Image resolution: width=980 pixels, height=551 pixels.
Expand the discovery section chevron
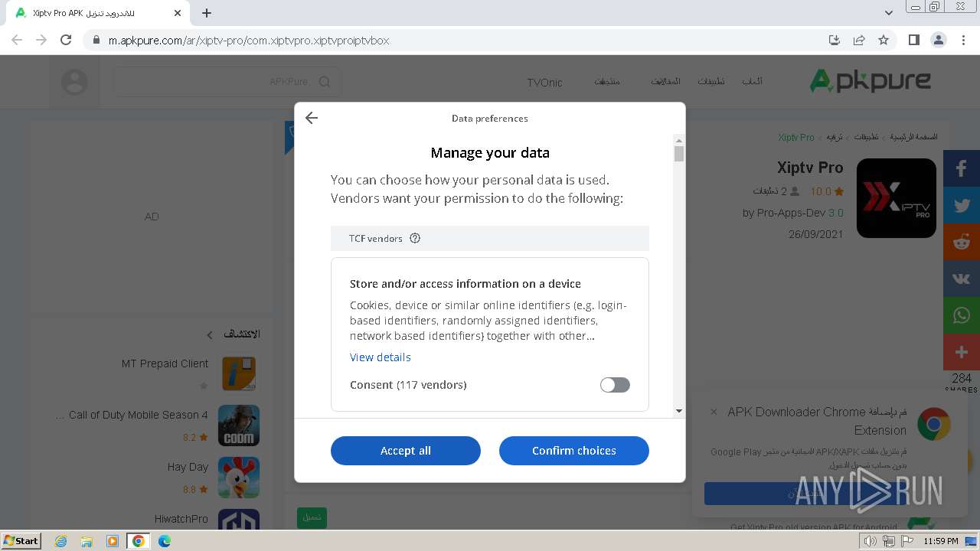coord(210,334)
